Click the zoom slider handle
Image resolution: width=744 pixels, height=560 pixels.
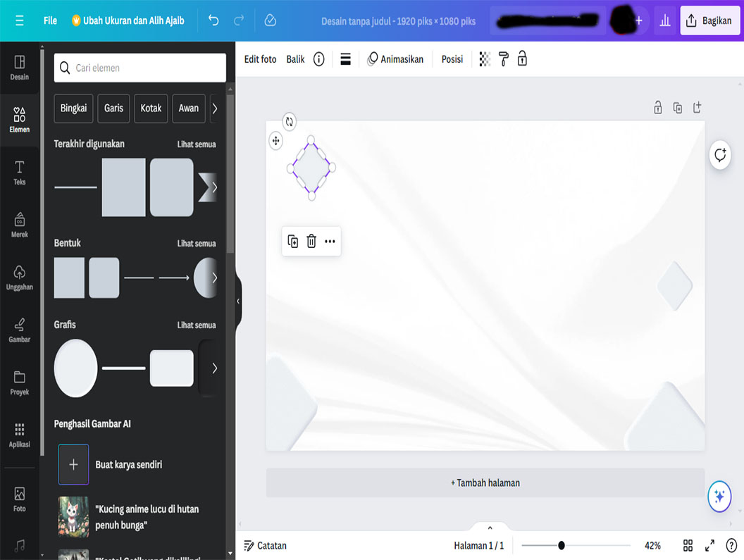562,545
